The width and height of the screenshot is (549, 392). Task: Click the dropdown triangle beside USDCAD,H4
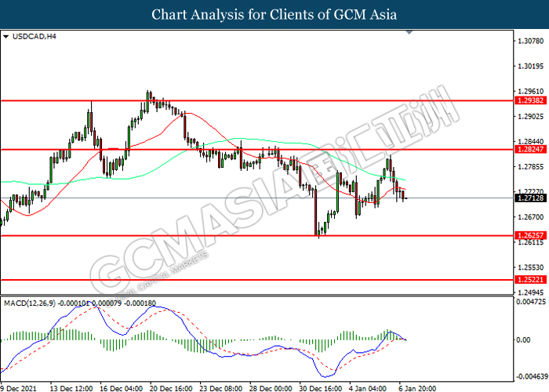5,36
